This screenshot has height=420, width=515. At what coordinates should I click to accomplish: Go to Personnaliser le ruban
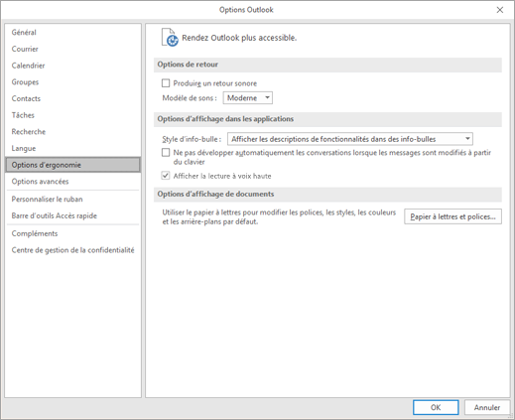tap(72, 200)
